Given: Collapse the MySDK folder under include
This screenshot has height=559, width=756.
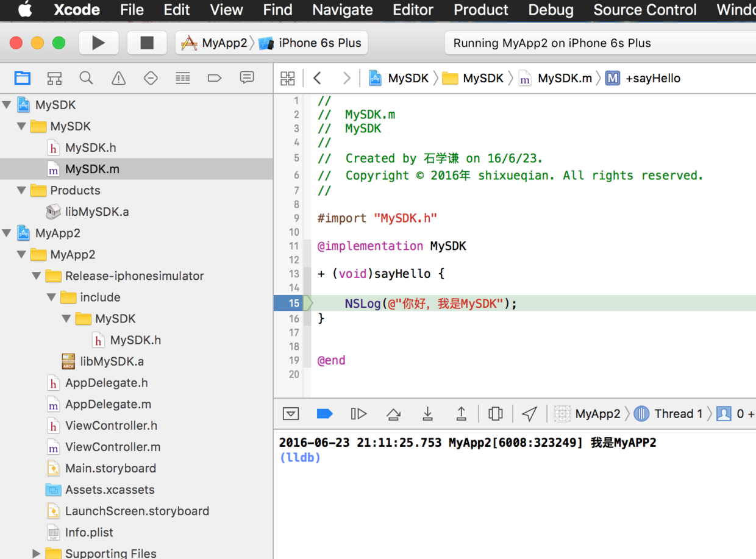Looking at the screenshot, I should tap(66, 319).
